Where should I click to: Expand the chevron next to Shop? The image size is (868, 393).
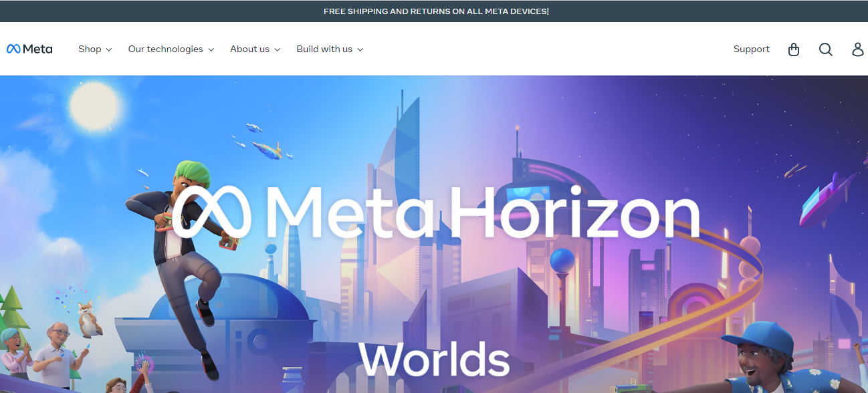[x=109, y=49]
